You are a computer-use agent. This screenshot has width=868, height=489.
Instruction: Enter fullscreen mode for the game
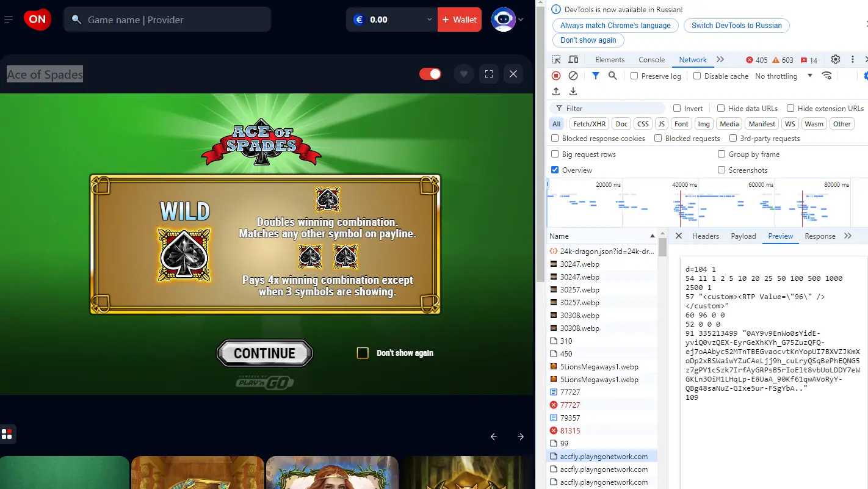(x=488, y=74)
